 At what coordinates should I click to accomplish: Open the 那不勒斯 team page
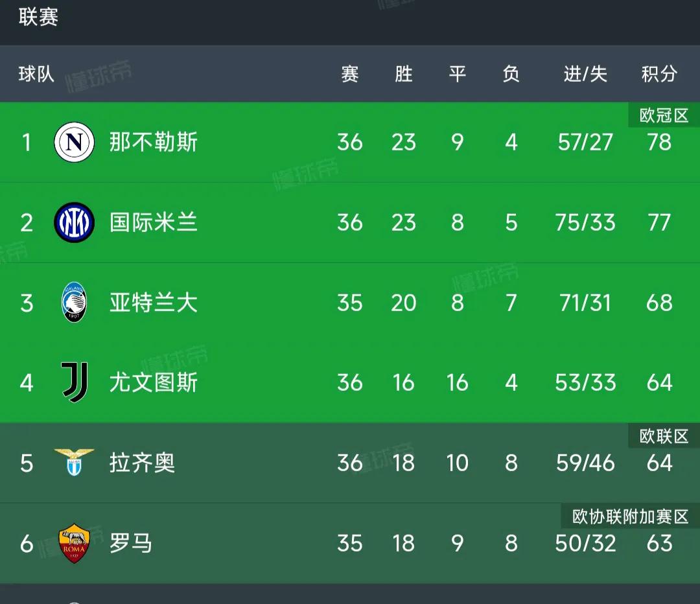point(154,142)
